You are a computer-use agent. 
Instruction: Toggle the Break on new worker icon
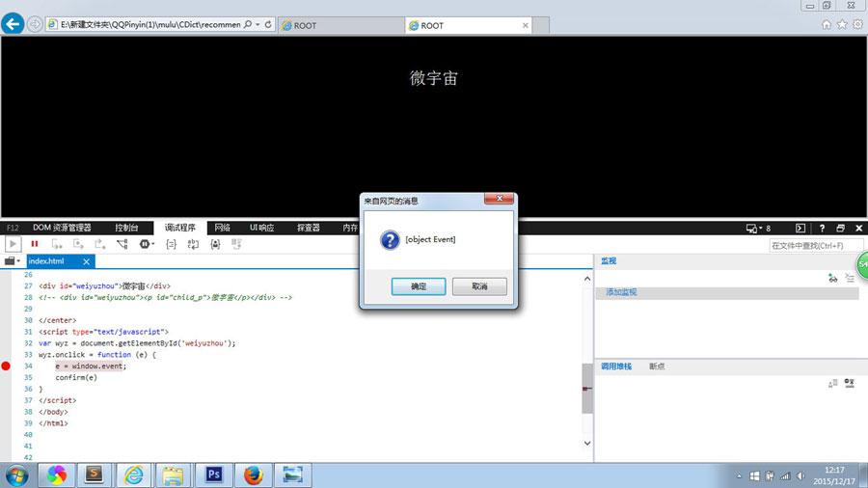point(122,245)
